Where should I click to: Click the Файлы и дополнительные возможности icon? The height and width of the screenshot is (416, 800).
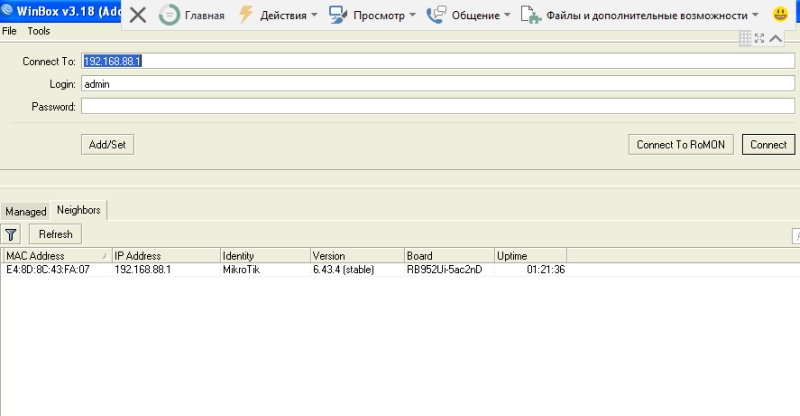(531, 15)
